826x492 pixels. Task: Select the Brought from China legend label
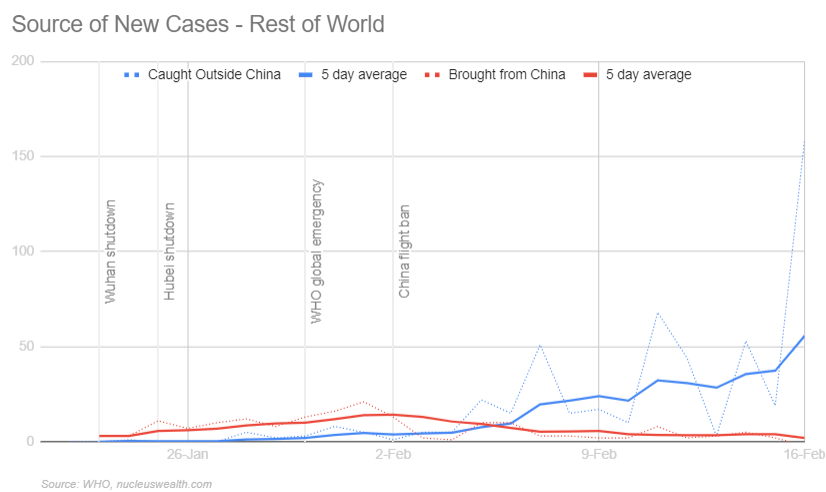coord(507,74)
